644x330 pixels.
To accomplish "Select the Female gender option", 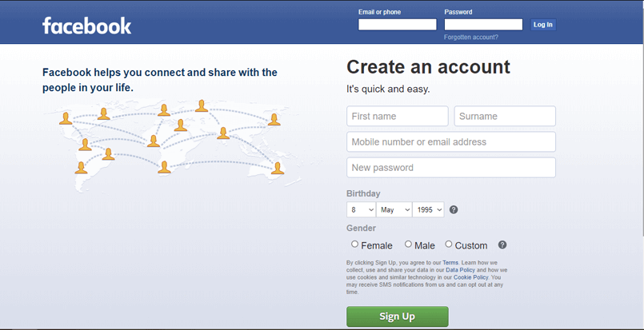I will (x=355, y=245).
